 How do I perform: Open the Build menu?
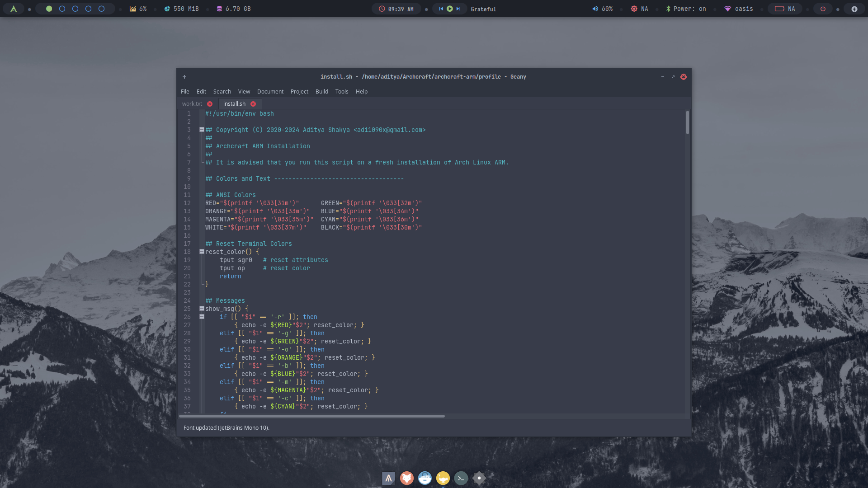pos(321,91)
